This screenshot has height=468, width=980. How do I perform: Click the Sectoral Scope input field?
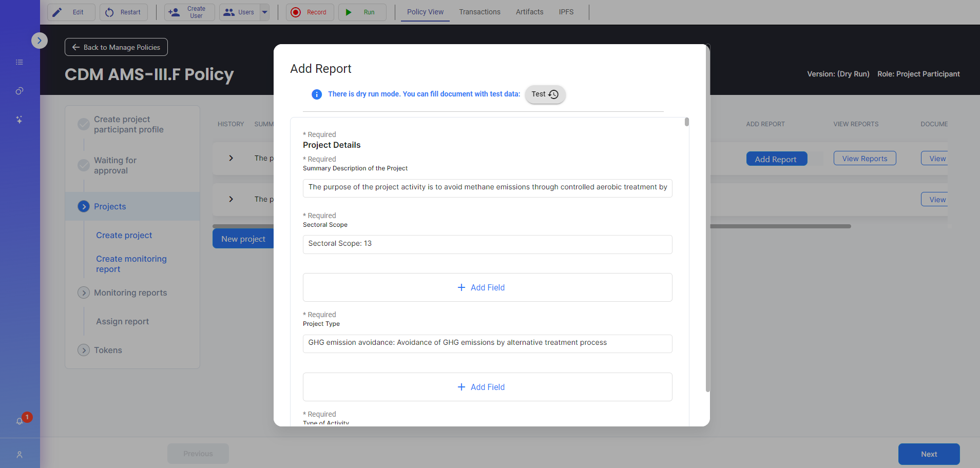487,244
